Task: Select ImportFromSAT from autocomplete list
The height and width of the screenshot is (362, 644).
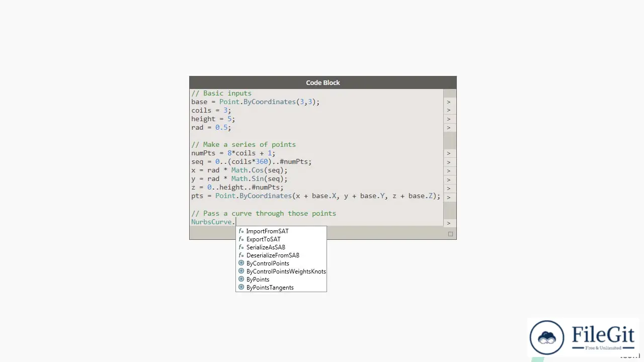Action: 267,231
